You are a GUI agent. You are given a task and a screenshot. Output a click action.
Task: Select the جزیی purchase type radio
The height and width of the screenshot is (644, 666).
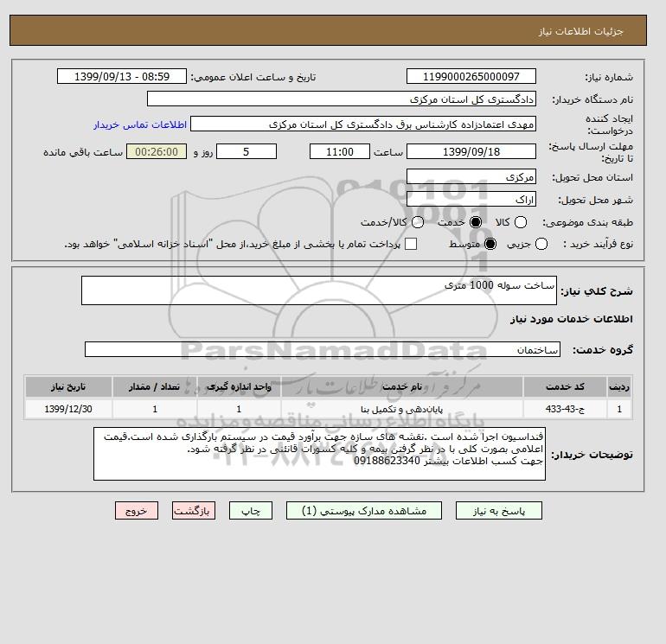pos(541,244)
